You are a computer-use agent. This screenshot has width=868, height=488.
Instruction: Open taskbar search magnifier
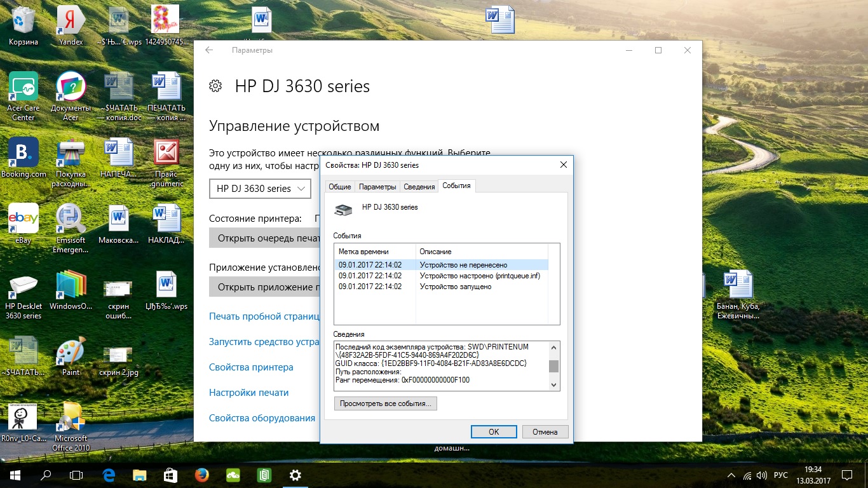tap(46, 475)
